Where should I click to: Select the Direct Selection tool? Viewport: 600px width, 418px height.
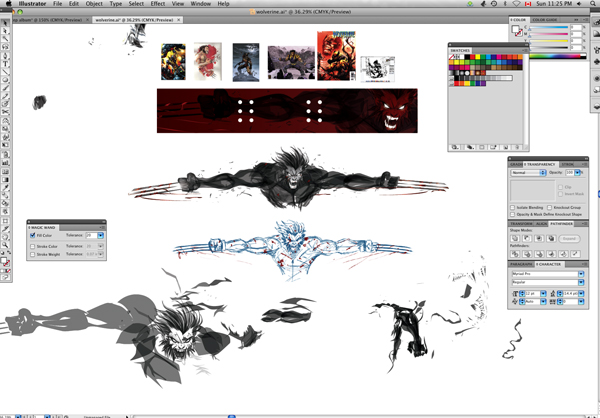coord(5,31)
